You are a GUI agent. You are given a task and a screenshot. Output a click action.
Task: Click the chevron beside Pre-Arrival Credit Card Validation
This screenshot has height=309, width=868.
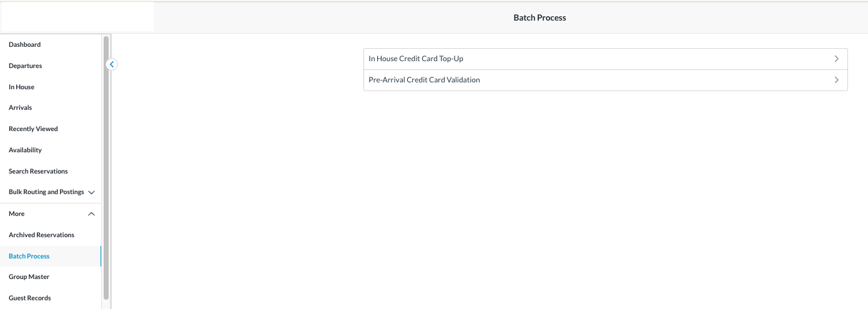[836, 80]
